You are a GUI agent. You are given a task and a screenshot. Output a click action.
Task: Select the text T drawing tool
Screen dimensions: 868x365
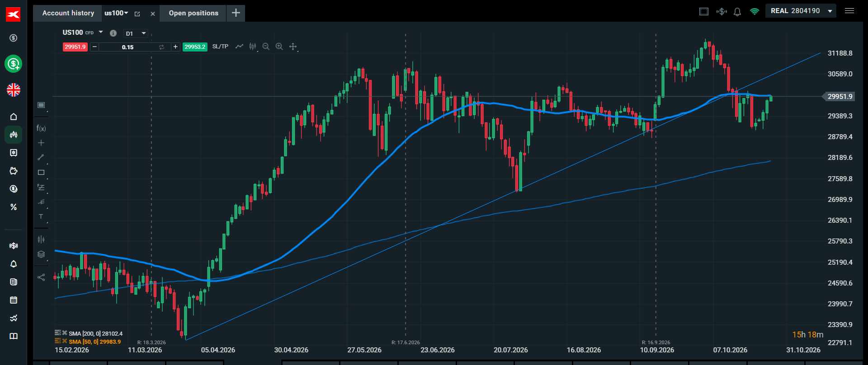(x=41, y=216)
